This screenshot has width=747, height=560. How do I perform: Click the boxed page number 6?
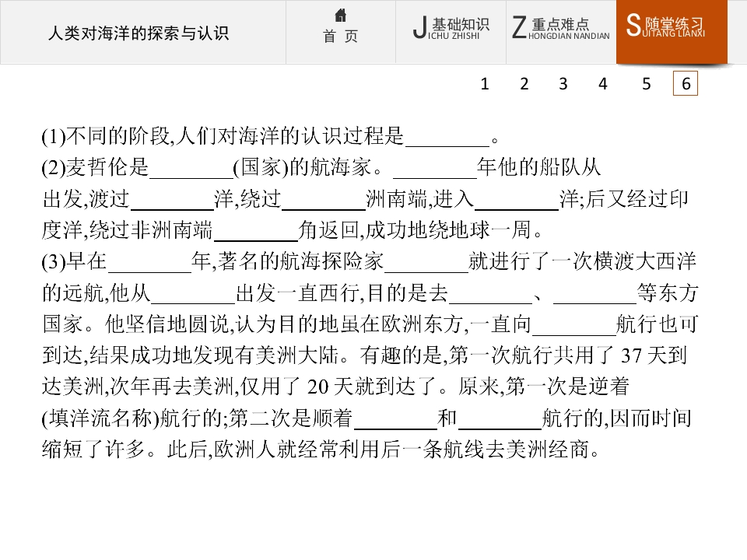[686, 83]
